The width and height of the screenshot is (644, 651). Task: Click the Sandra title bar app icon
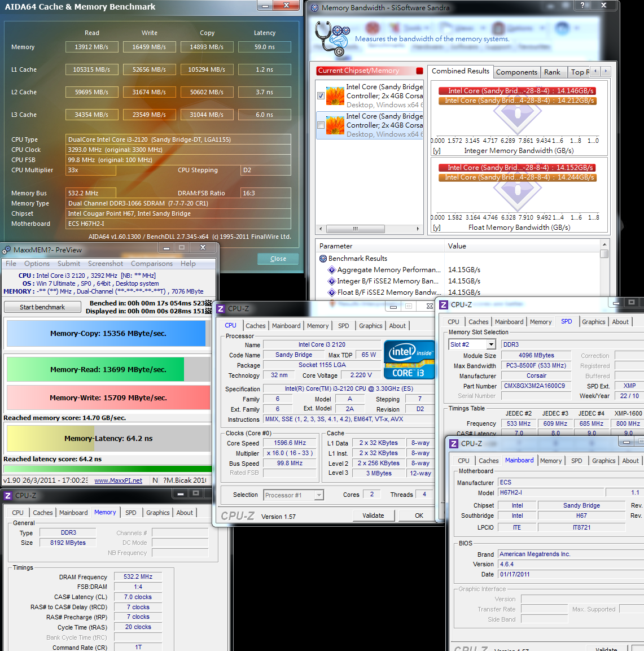(314, 8)
